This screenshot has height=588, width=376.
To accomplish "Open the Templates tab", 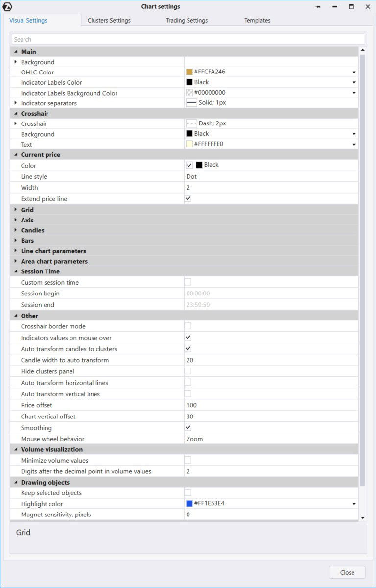I will pyautogui.click(x=257, y=21).
